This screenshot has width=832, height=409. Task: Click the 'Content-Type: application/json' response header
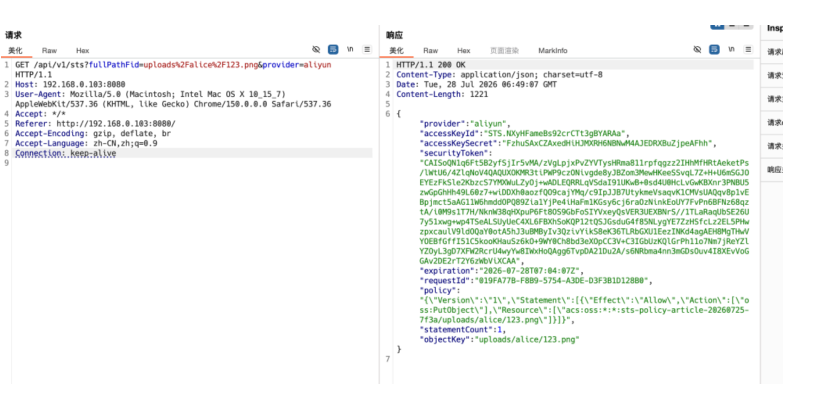[499, 75]
